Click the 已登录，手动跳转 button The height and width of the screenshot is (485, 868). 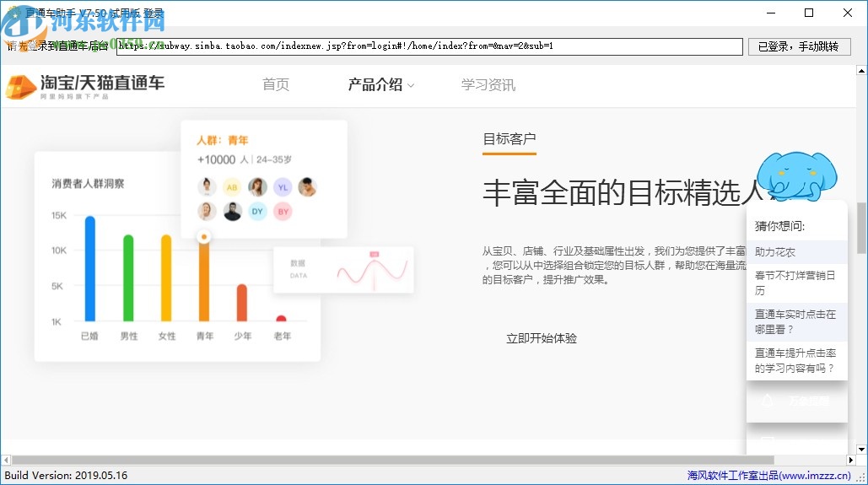coord(799,46)
